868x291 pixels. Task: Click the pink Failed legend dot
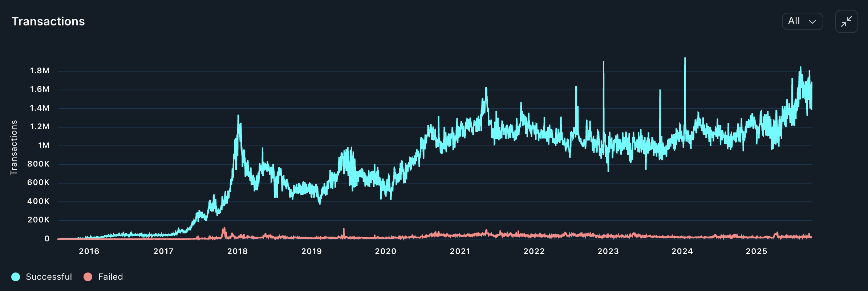tap(88, 277)
